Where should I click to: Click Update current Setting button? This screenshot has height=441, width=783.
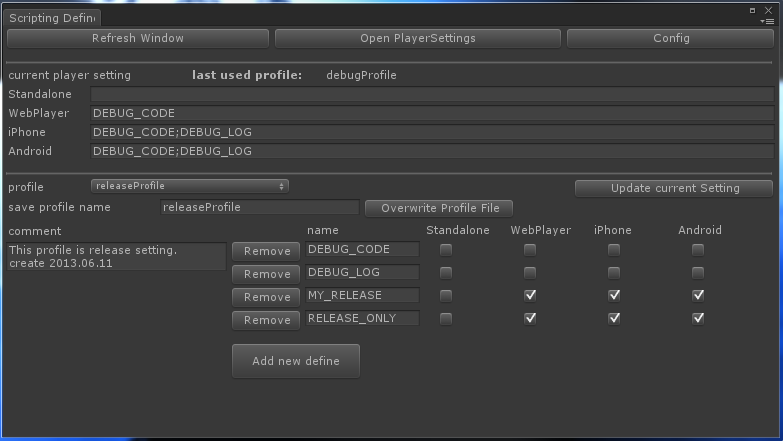pyautogui.click(x=674, y=188)
